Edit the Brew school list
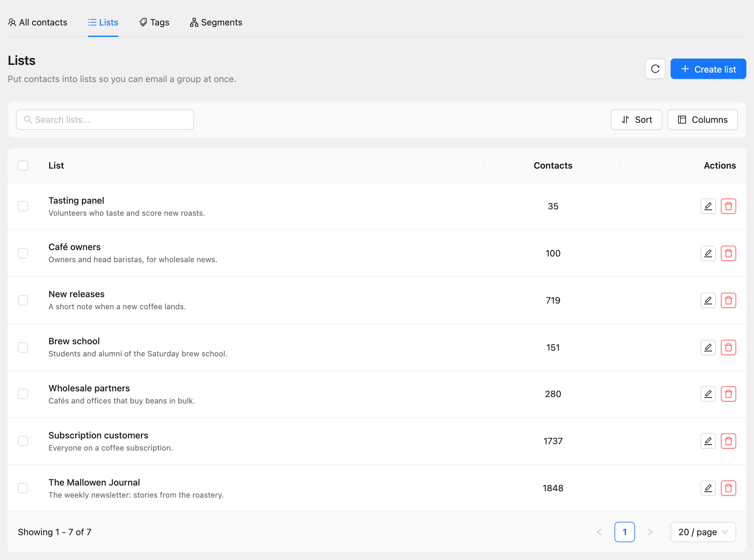754x560 pixels. coord(708,347)
